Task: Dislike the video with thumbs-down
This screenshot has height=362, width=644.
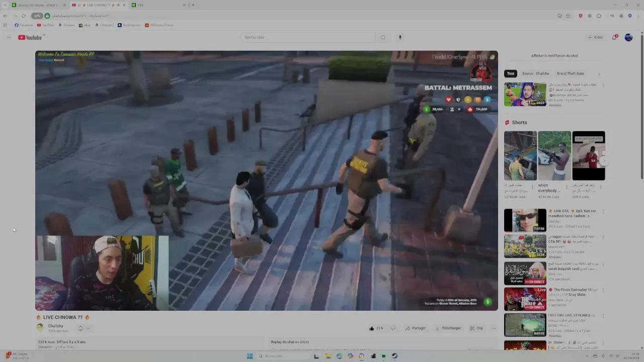Action: 393,328
